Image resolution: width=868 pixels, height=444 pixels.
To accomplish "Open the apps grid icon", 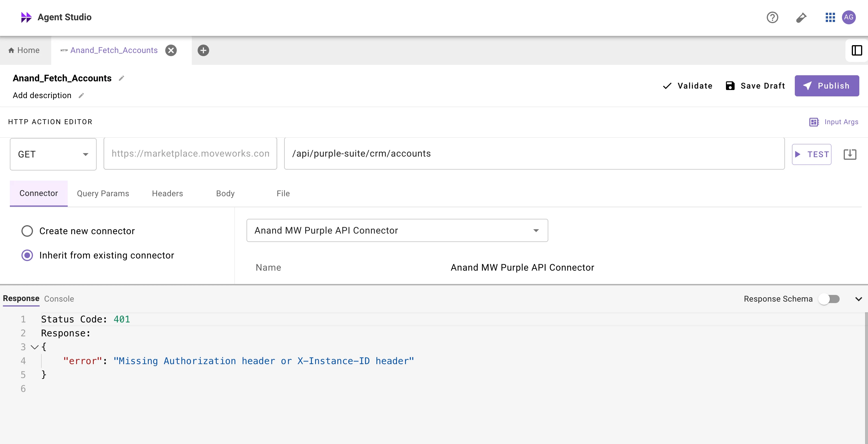I will coord(830,17).
